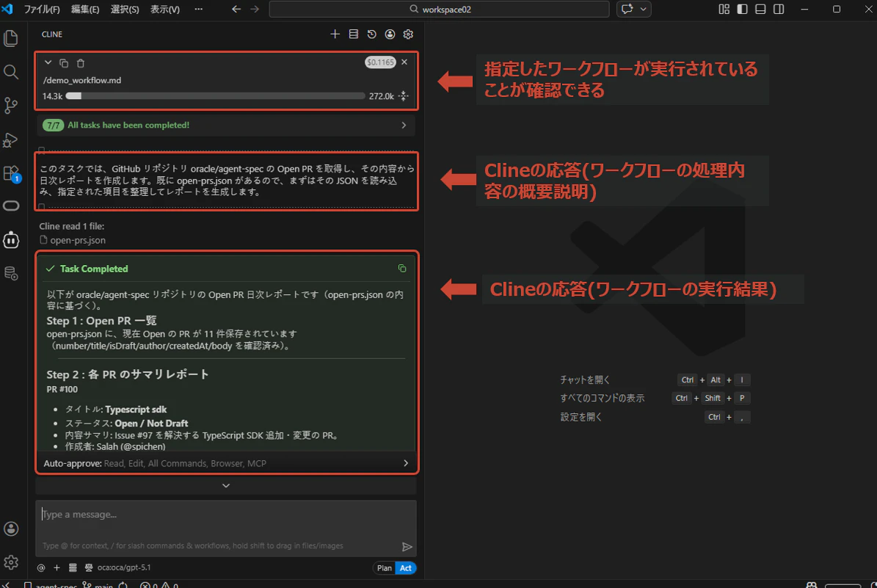Open the 表示(V) menu
This screenshot has height=588, width=877.
point(165,10)
